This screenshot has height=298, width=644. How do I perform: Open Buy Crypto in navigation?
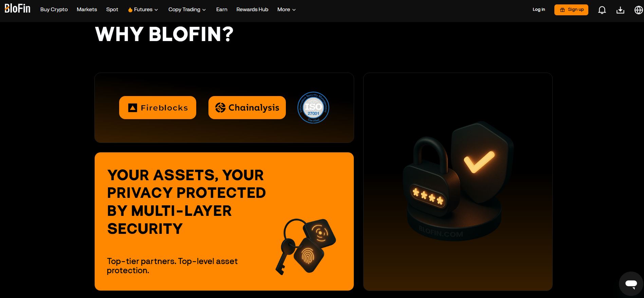[54, 10]
